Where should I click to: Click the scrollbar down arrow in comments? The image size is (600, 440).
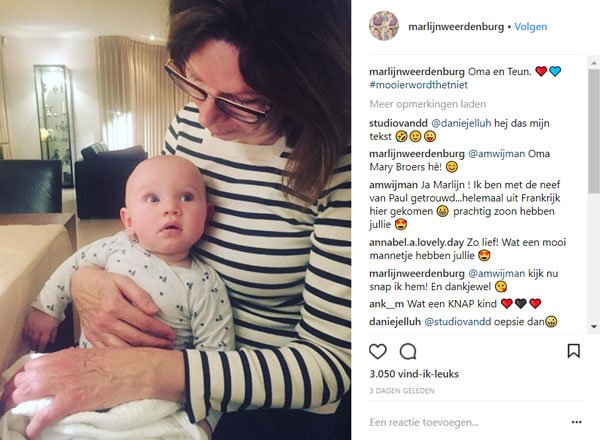coord(593,326)
